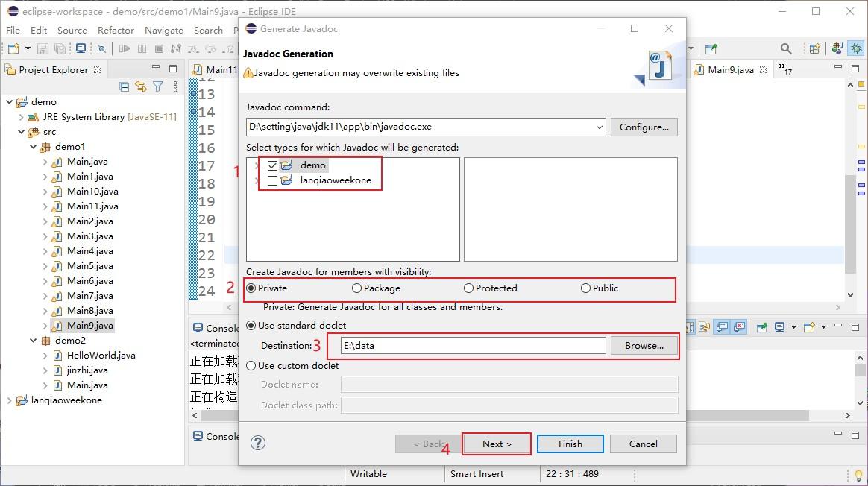Show hidden editor tabs chevron 17
This screenshot has height=486, width=868.
(785, 69)
